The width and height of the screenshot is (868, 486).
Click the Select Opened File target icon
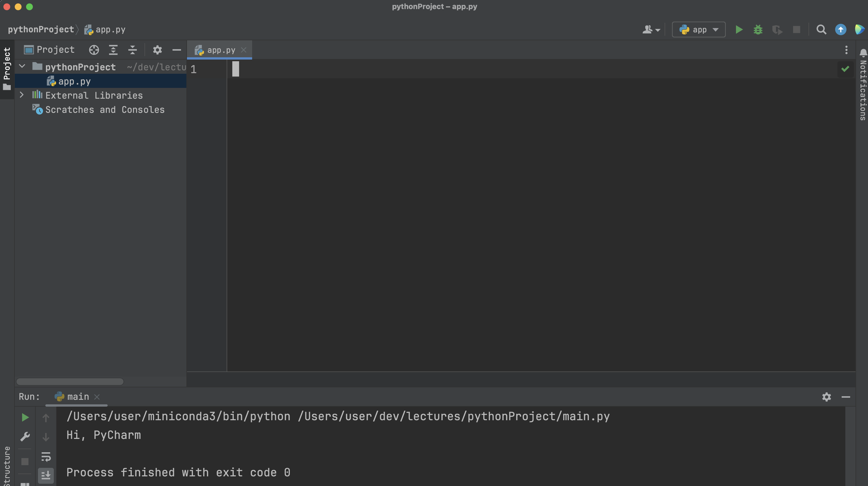[94, 50]
